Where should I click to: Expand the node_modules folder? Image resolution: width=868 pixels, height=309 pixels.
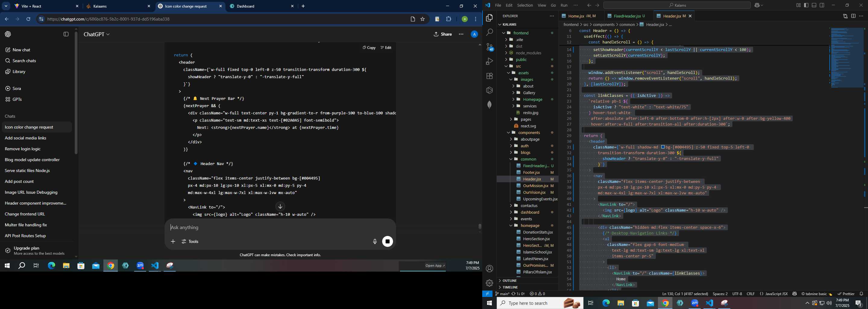(527, 53)
